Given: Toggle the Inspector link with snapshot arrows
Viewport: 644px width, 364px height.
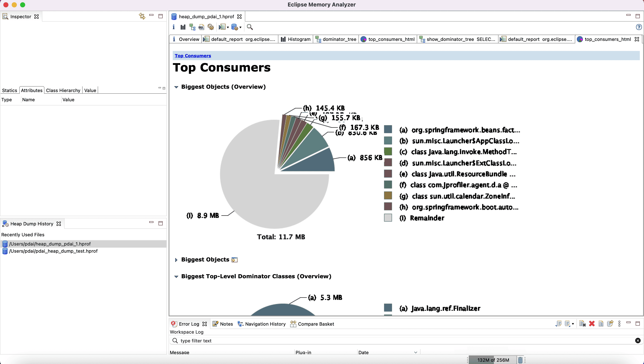Looking at the screenshot, I should point(142,16).
